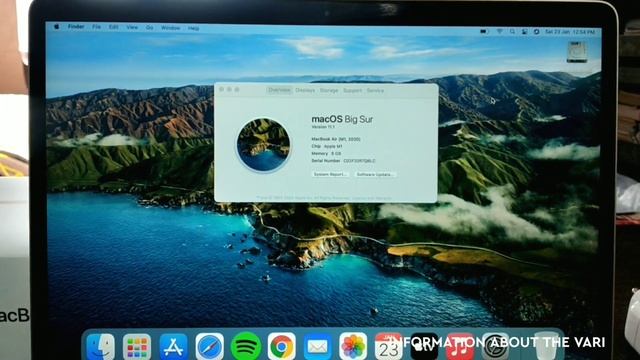Open Finder from the Dock
This screenshot has height=360, width=640.
(x=101, y=347)
